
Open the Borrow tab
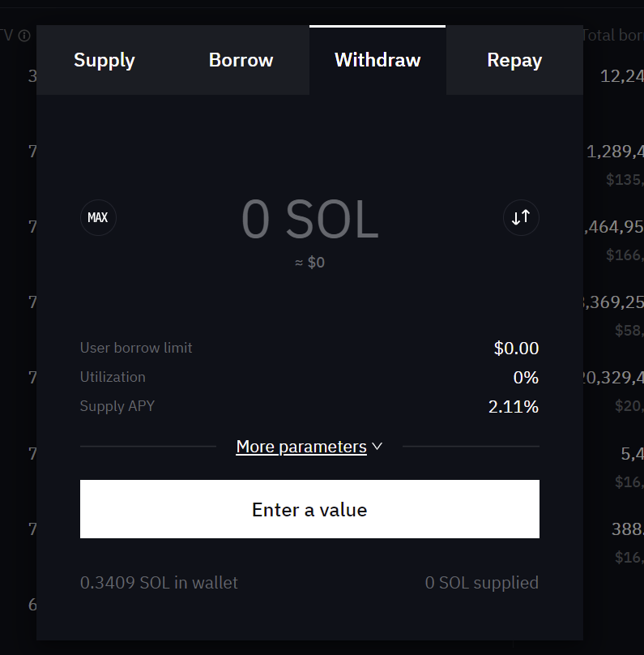coord(241,60)
